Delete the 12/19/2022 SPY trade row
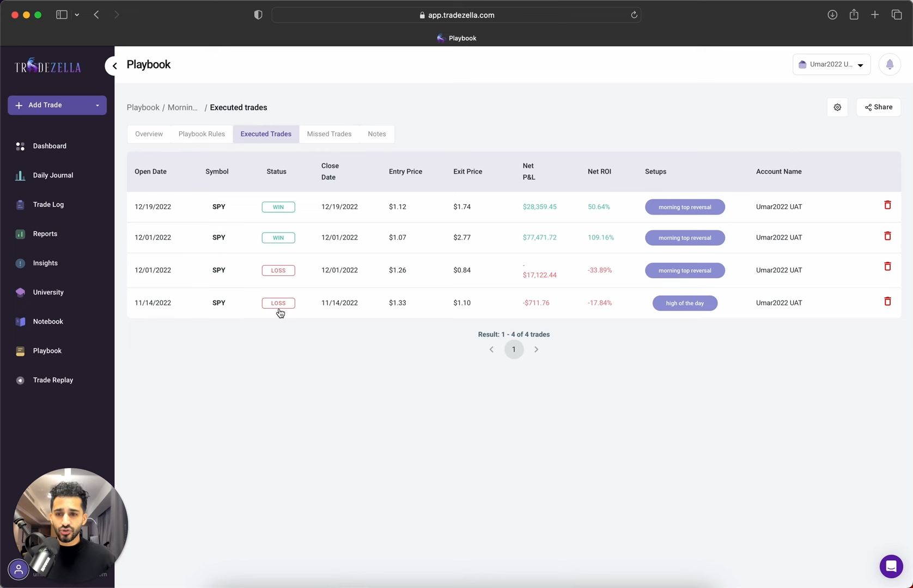This screenshot has height=588, width=913. click(x=887, y=205)
